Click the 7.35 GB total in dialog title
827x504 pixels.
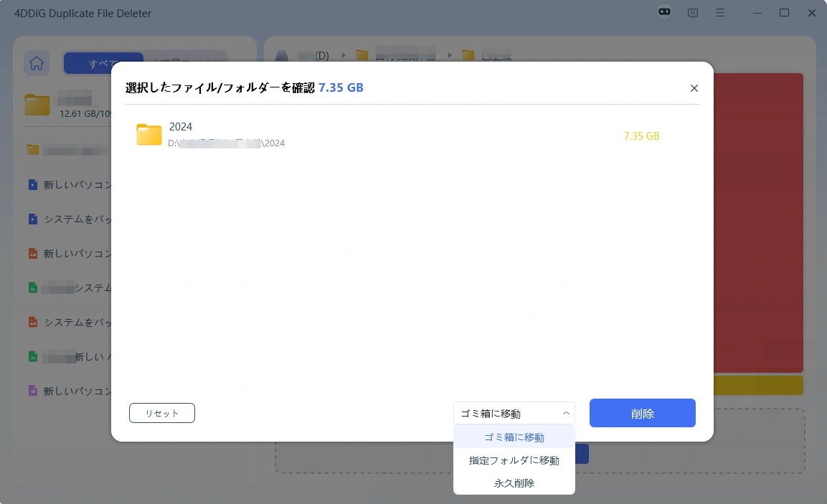tap(341, 87)
